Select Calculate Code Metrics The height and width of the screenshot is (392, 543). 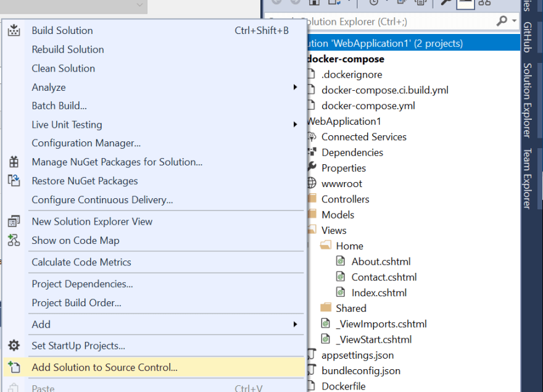pyautogui.click(x=154, y=262)
